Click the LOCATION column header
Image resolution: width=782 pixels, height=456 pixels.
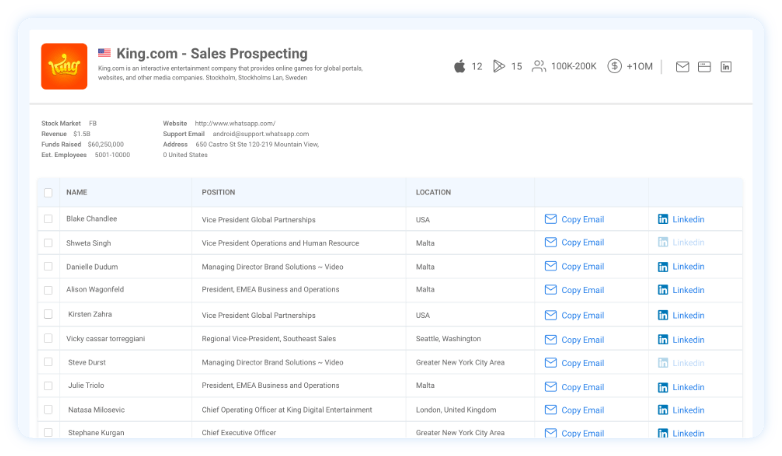coord(433,192)
